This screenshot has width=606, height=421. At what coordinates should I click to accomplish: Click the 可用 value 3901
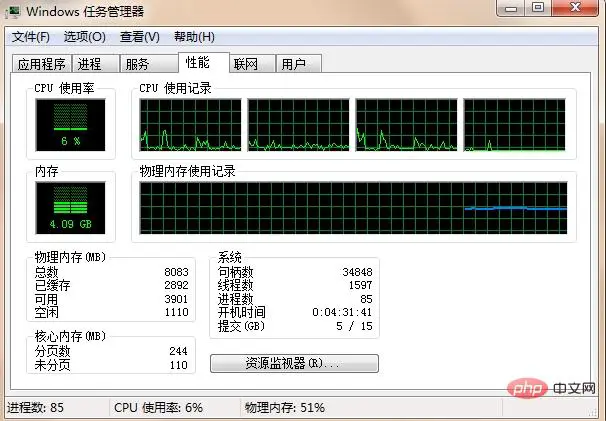click(176, 299)
